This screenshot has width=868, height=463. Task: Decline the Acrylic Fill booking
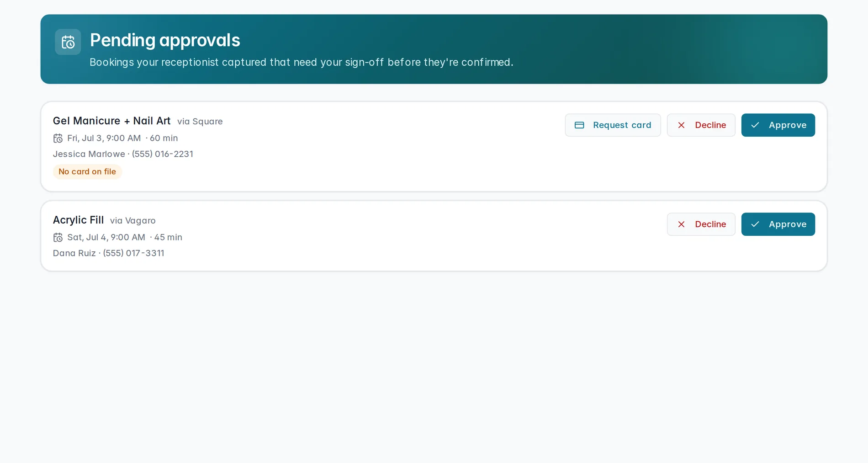[701, 224]
